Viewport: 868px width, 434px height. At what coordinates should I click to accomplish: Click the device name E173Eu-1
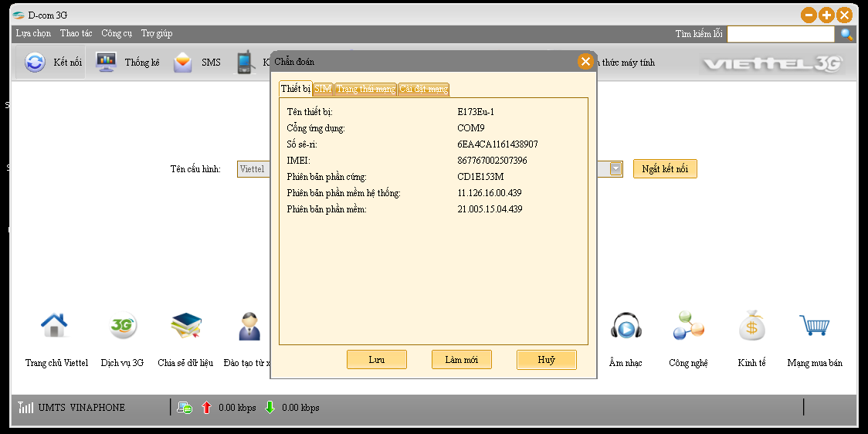(x=476, y=112)
